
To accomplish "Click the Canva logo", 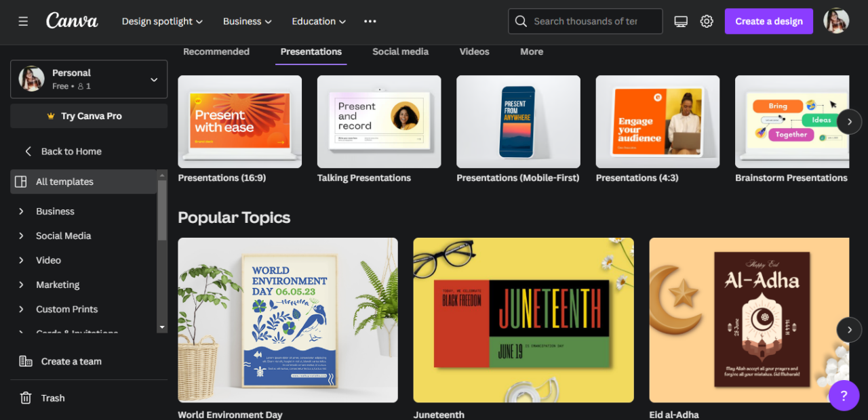I will 71,21.
